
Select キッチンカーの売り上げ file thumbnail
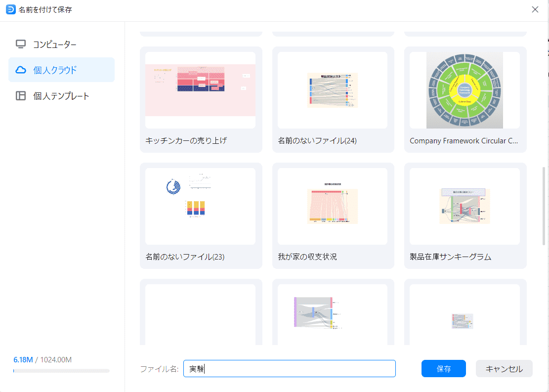[x=201, y=90]
